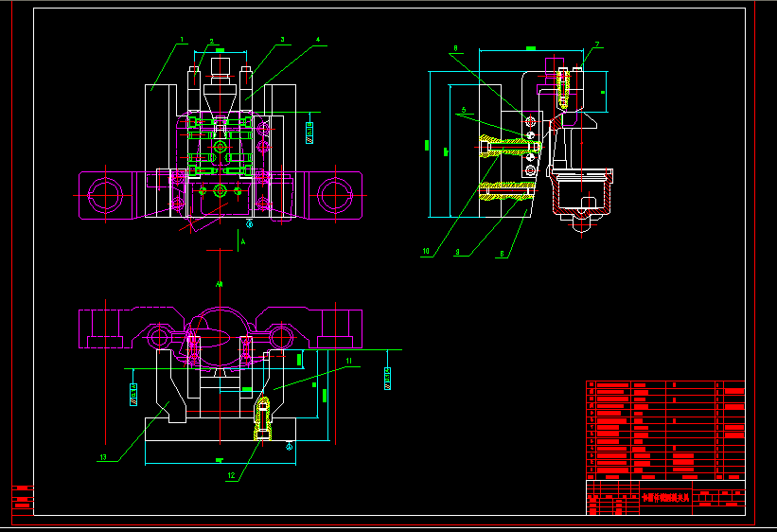The image size is (777, 532).
Task: Select part balloon number 10
Action: 426,252
